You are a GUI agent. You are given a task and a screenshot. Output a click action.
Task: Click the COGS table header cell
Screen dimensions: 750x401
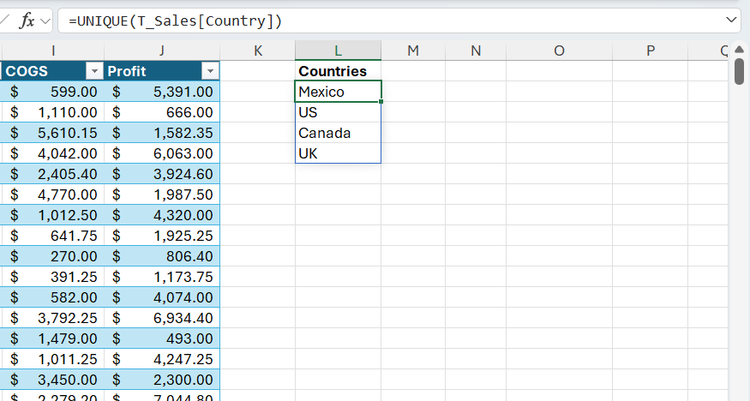(x=53, y=71)
